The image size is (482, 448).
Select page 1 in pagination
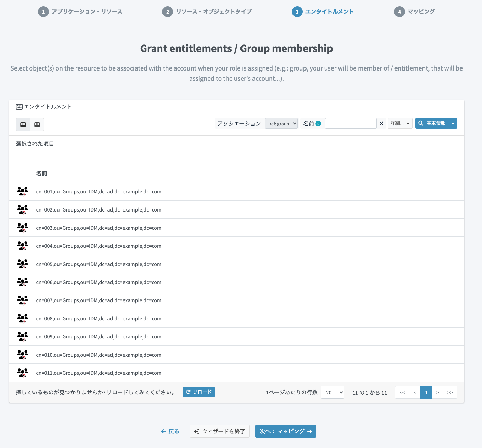426,392
